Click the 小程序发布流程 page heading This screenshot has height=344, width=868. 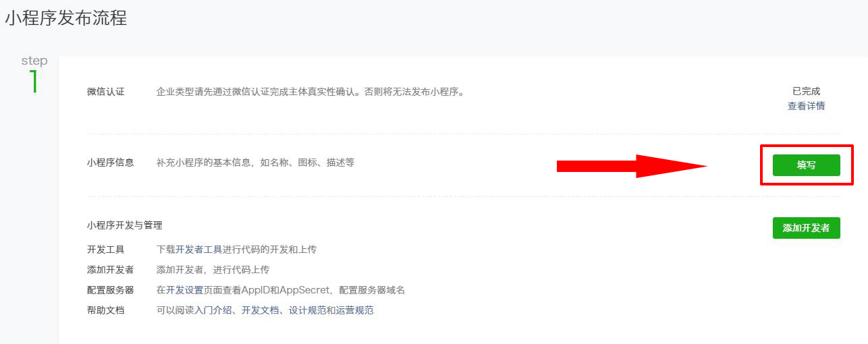tap(66, 18)
